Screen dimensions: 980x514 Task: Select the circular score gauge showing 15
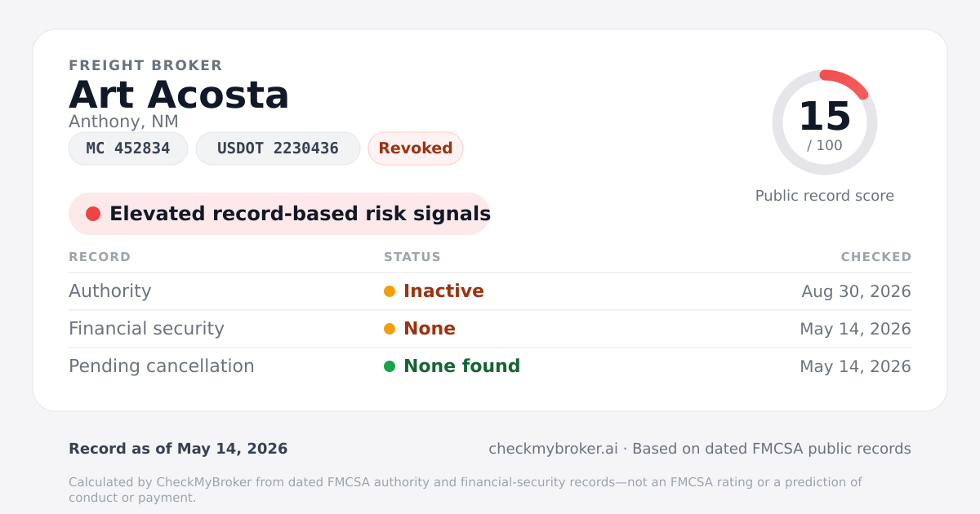(825, 122)
